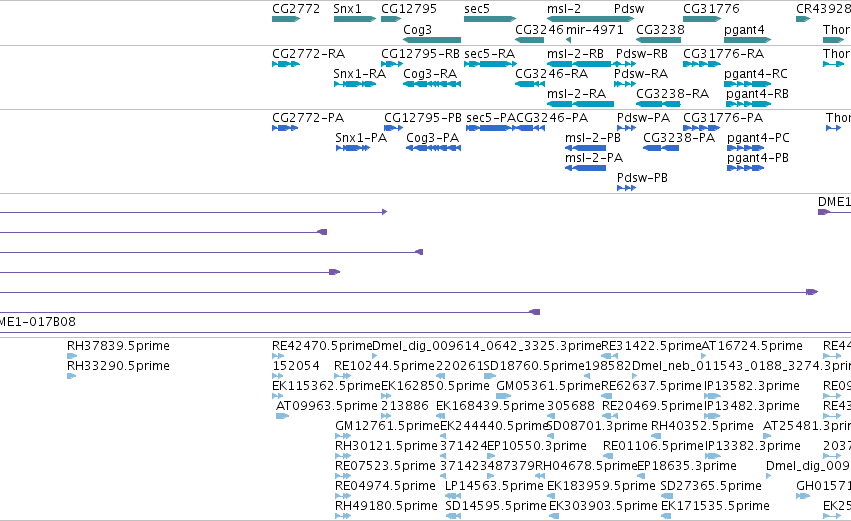Select EST IP13582.3prime
The height and width of the screenshot is (521, 851).
pos(713,396)
